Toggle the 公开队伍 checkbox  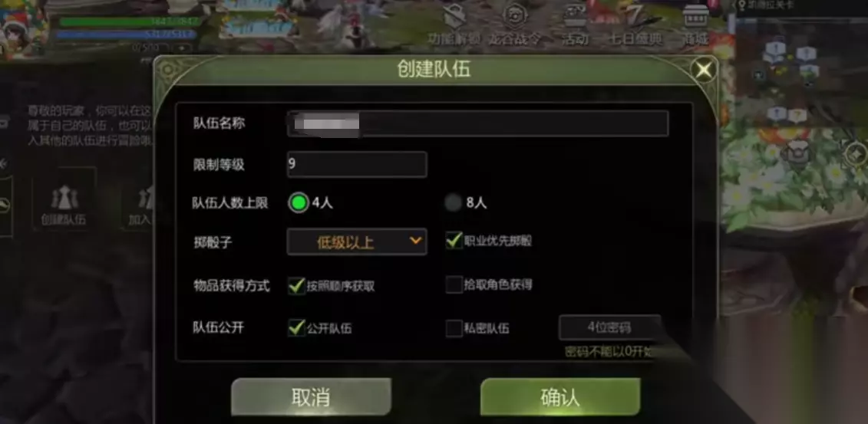(x=297, y=328)
